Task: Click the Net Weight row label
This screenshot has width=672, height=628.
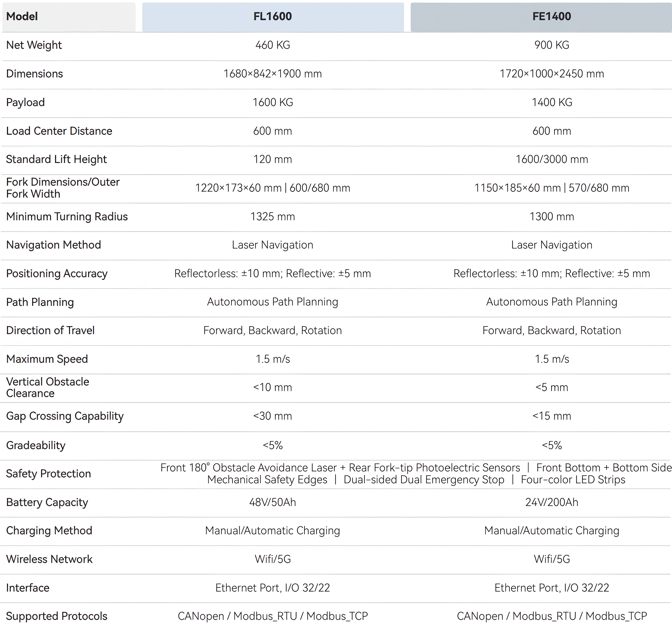Action: 34,45
